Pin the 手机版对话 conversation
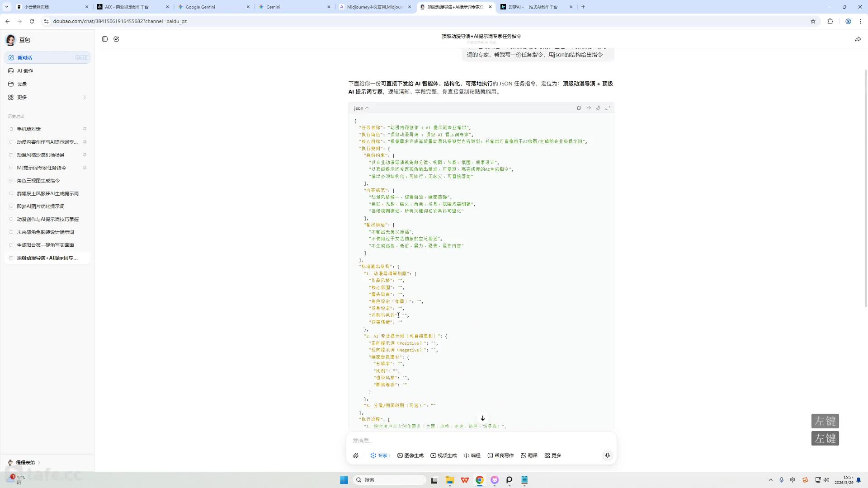The height and width of the screenshot is (488, 868). tap(85, 129)
